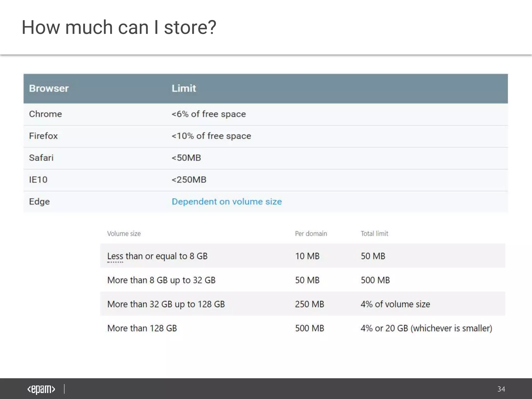Select '50 MB' per domain for 8–32 GB volume
Viewport: 532px width, 399px height.
(307, 280)
